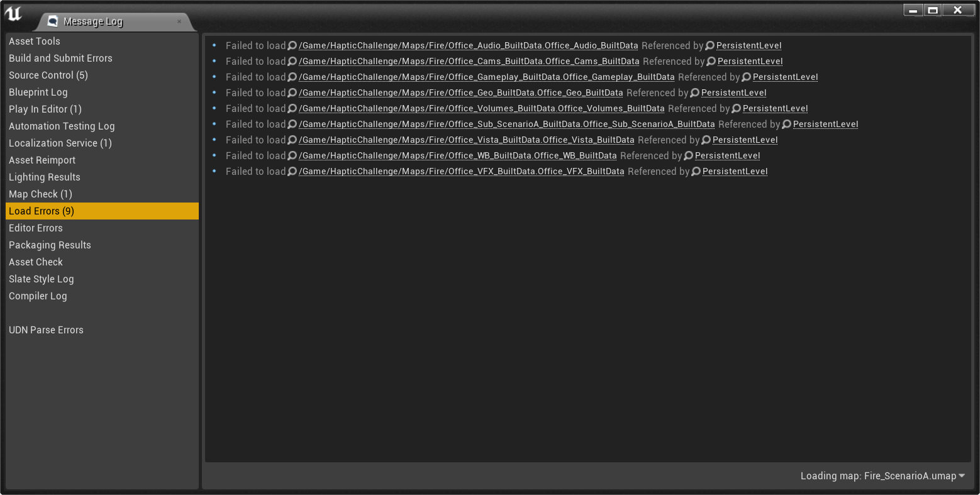Select the Compiler Log category
This screenshot has height=495, width=980.
38,296
